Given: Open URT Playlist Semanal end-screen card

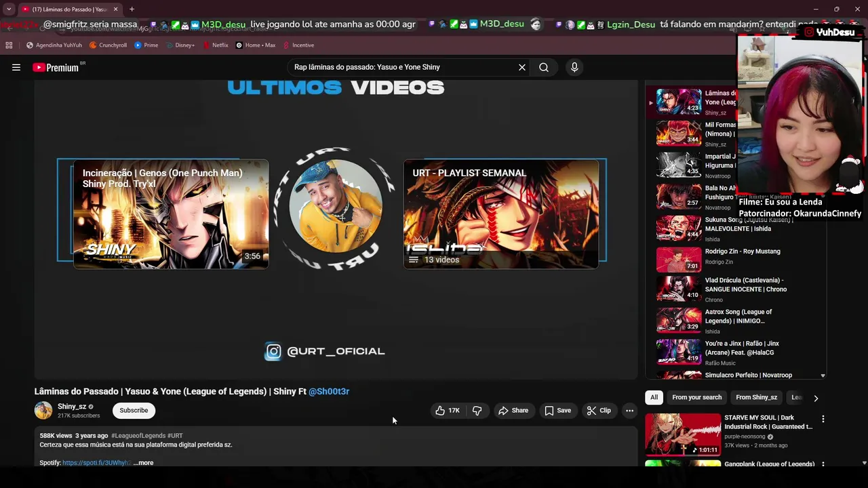Looking at the screenshot, I should (x=501, y=214).
